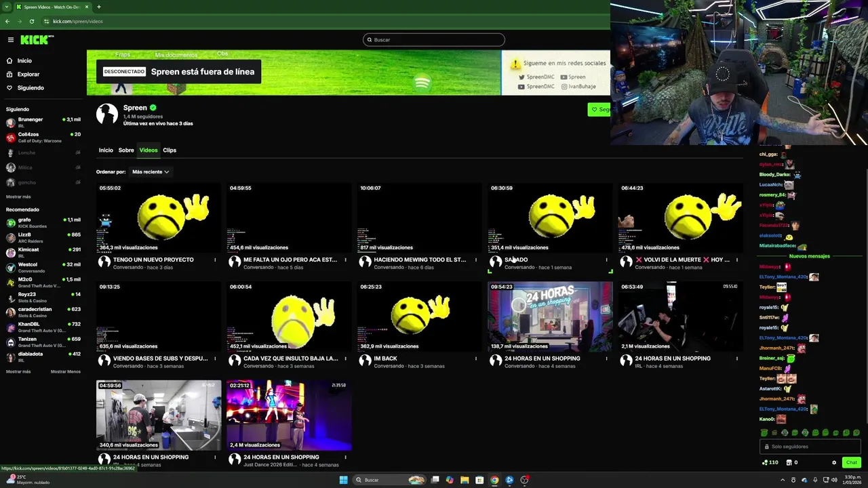This screenshot has height=488, width=868.
Task: Collapse recommended list with Mostrar Menos
Action: pos(66,371)
